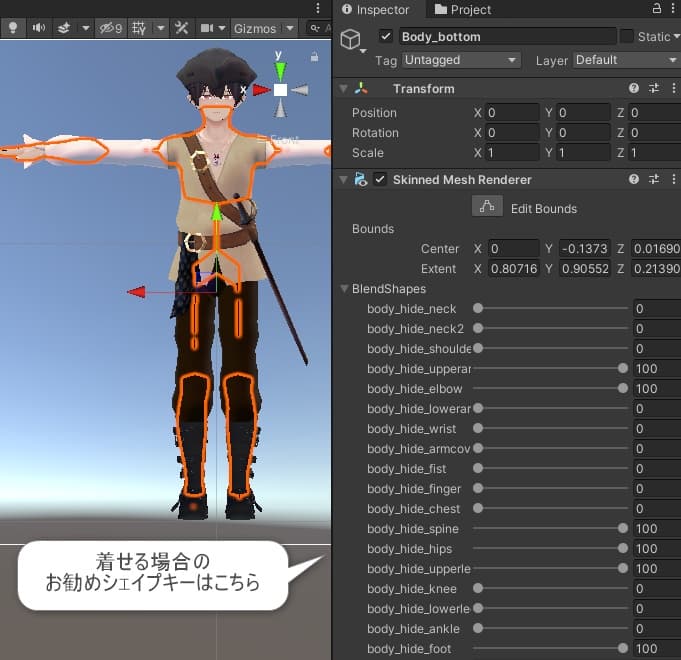The width and height of the screenshot is (681, 660).
Task: Click the body_hide_neck slider handle
Action: [x=478, y=309]
